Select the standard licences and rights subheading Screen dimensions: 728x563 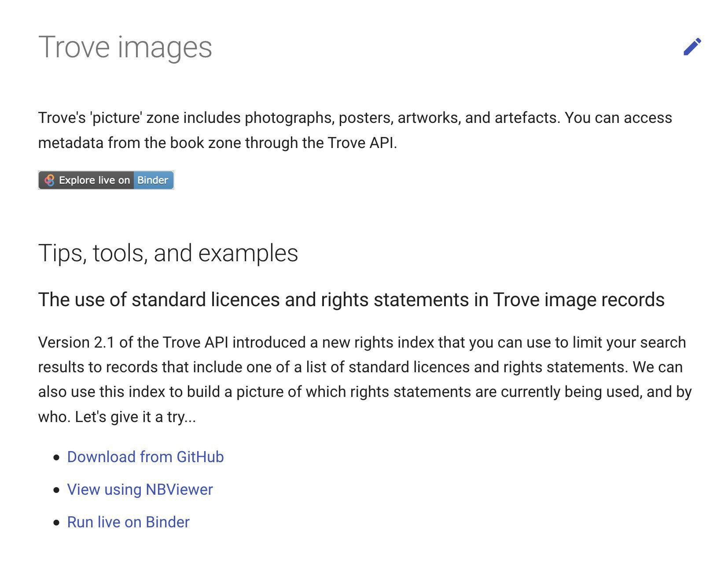(351, 300)
